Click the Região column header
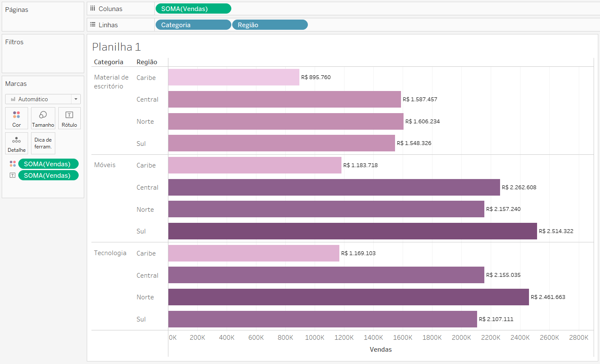The image size is (600, 364). [x=147, y=62]
